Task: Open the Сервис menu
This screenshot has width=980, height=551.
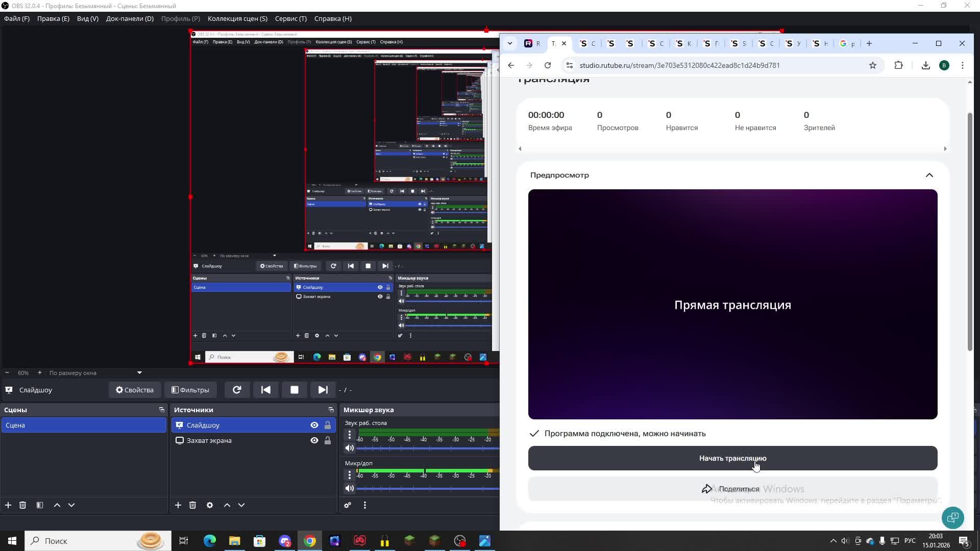Action: click(290, 18)
